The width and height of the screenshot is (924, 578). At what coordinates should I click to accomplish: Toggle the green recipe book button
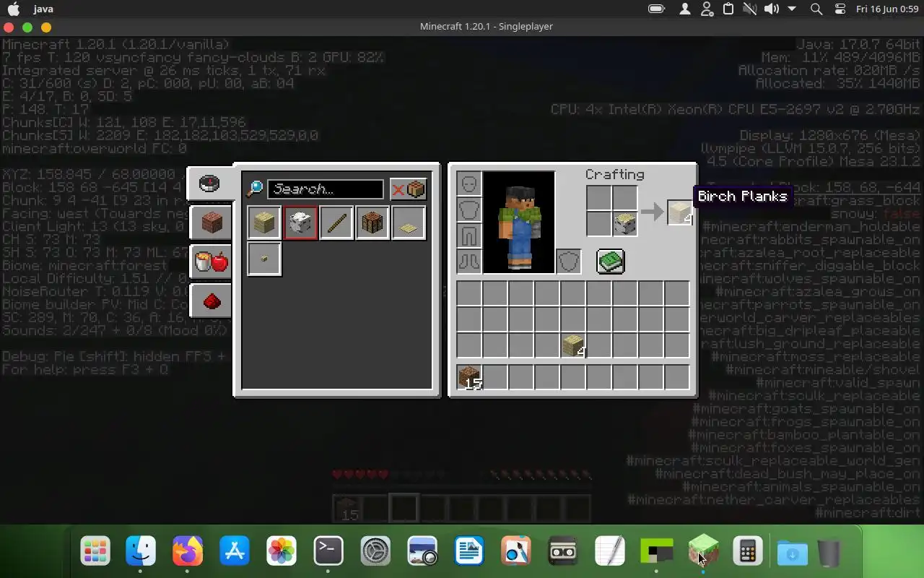click(611, 262)
